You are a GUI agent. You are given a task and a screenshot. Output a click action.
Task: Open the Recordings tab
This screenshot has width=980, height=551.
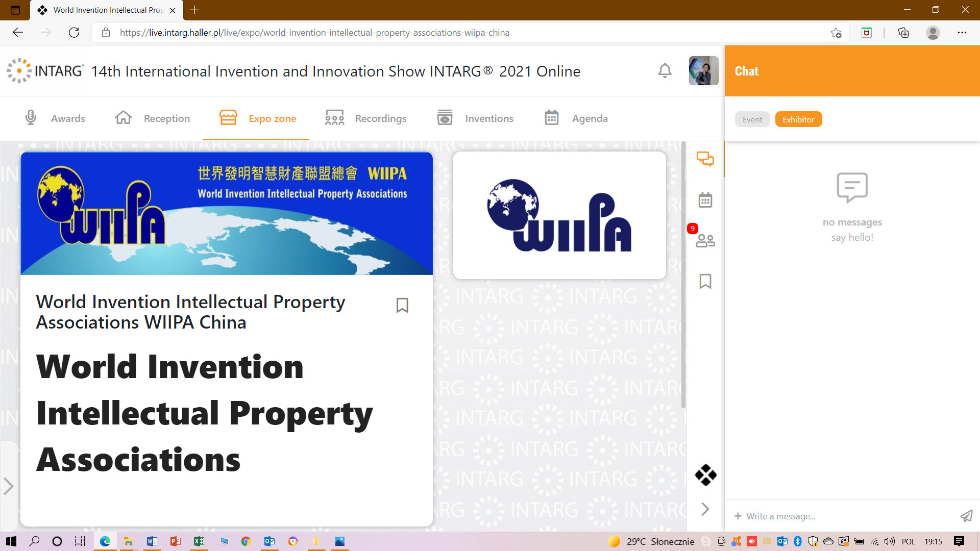365,118
